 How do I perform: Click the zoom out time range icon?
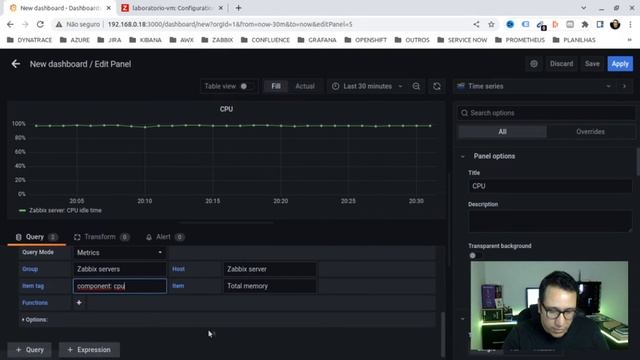click(416, 86)
